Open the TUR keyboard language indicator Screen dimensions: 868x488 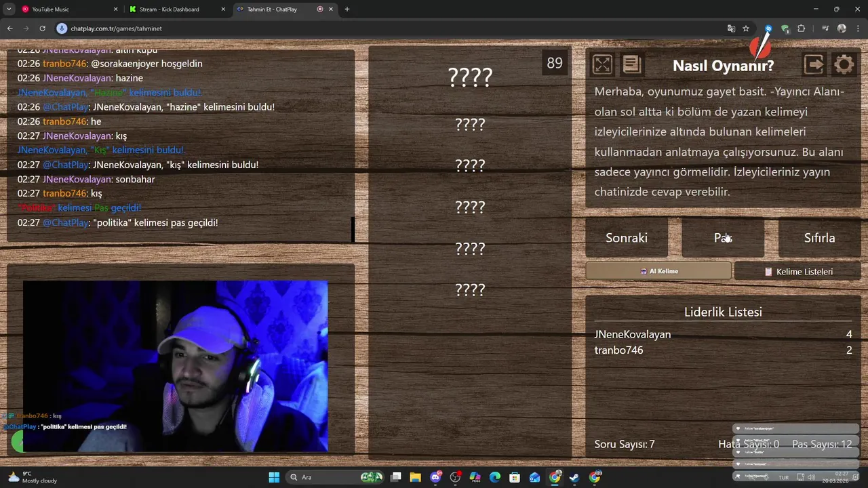coord(783,477)
